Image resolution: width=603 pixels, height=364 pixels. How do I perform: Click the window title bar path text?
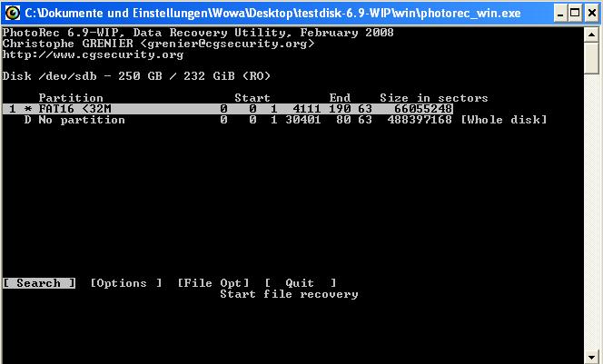[x=272, y=13]
